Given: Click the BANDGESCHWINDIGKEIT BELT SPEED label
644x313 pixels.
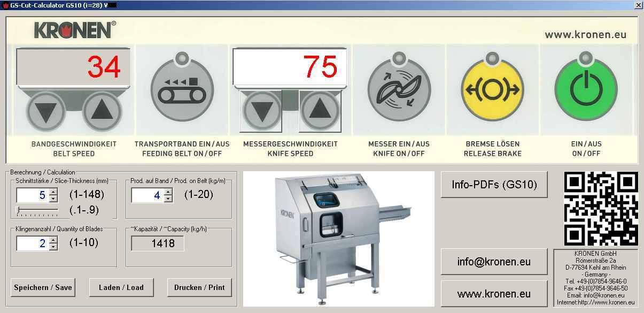Looking at the screenshot, I should (74, 149).
